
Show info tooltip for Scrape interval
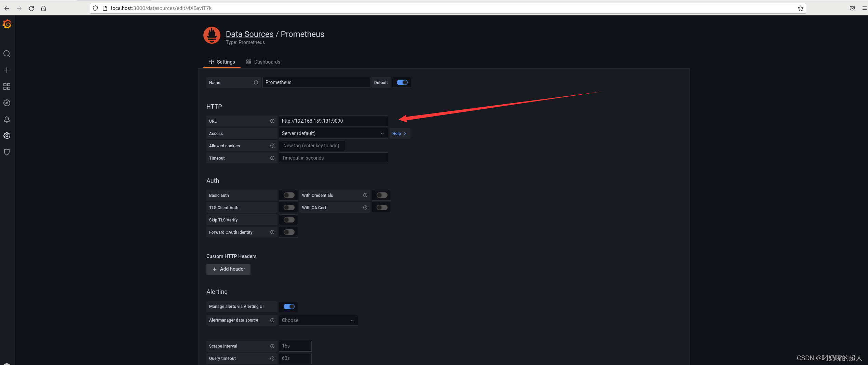(272, 346)
